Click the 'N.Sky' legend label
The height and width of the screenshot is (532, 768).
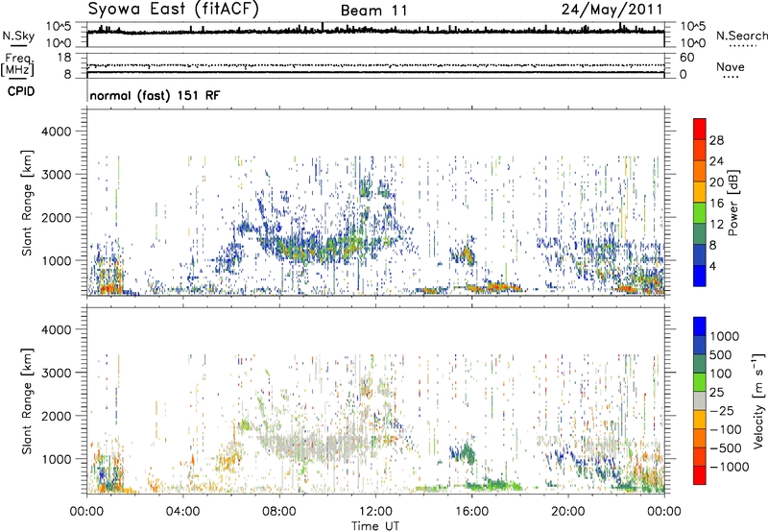click(x=18, y=36)
